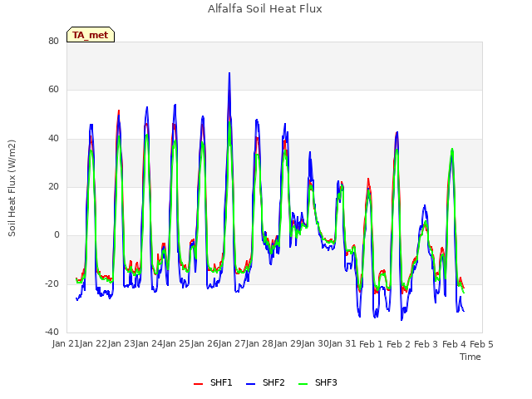Viewport: 532px width, 399px height.
Task: Click the 60 y-axis tick label
Action: (53, 90)
